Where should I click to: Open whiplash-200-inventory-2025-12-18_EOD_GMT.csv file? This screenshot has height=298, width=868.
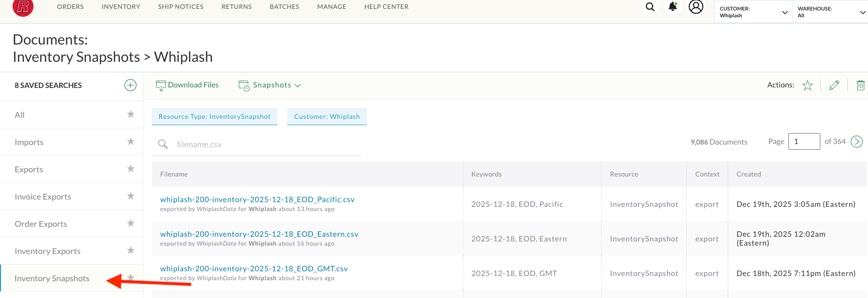pos(254,269)
